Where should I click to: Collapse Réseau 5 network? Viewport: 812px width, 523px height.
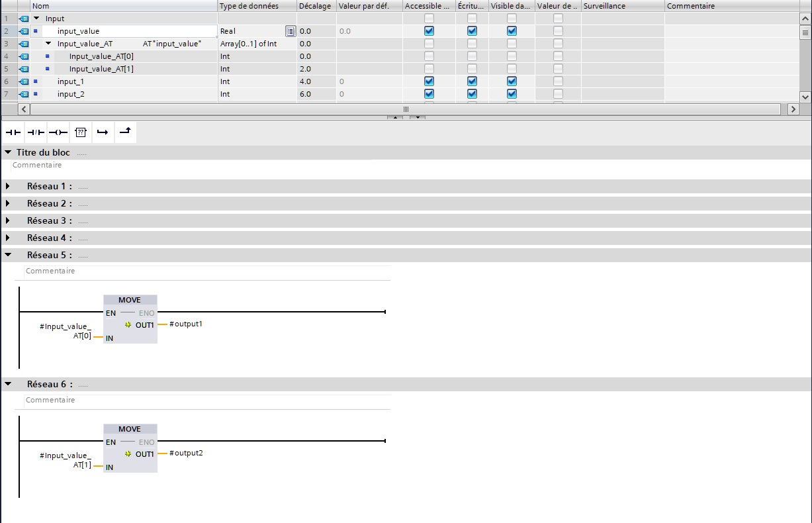8,255
